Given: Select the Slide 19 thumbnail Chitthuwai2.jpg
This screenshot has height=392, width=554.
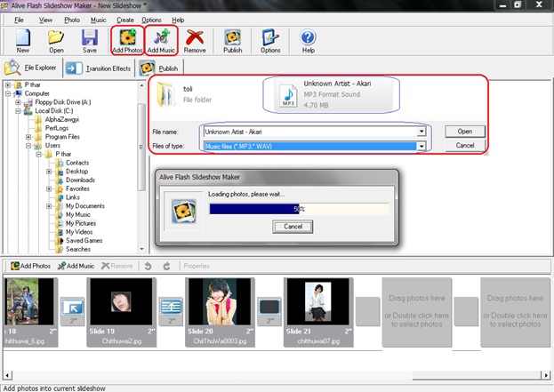Looking at the screenshot, I should pos(122,312).
